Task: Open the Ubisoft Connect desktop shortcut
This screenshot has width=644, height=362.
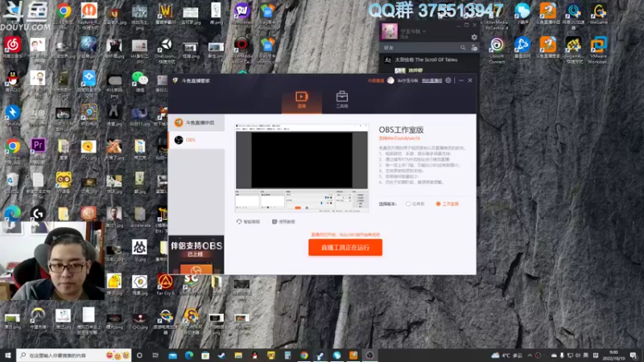Action: pyautogui.click(x=497, y=50)
